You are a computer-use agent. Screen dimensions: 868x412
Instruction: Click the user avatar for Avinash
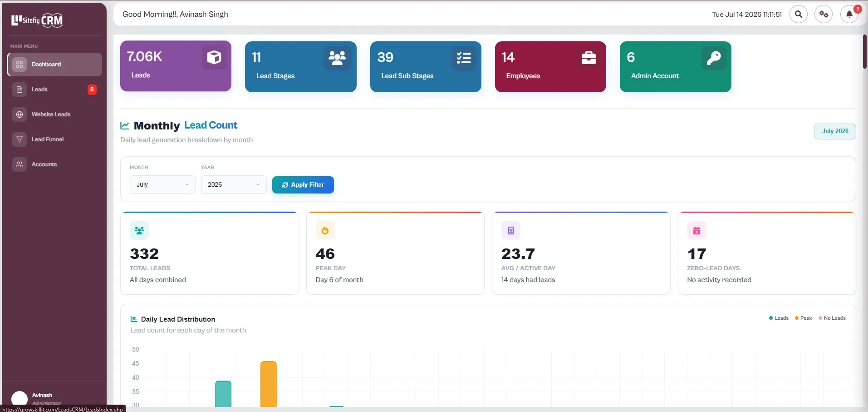tap(20, 398)
